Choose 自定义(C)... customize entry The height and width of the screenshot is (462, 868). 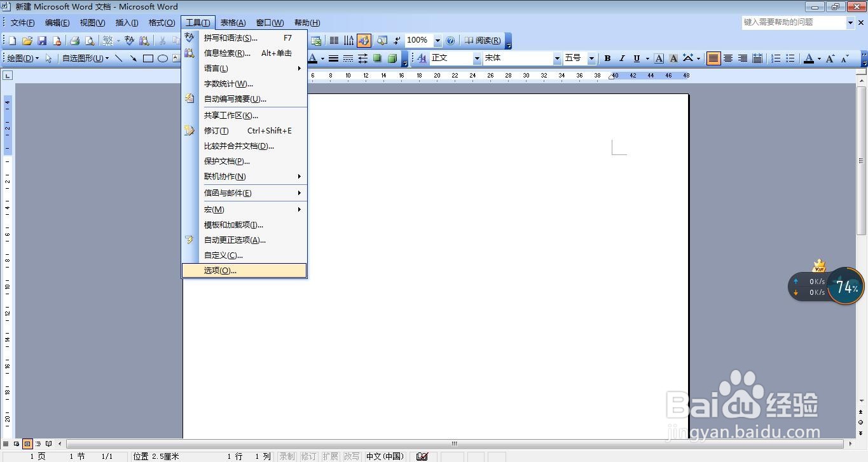pos(244,255)
